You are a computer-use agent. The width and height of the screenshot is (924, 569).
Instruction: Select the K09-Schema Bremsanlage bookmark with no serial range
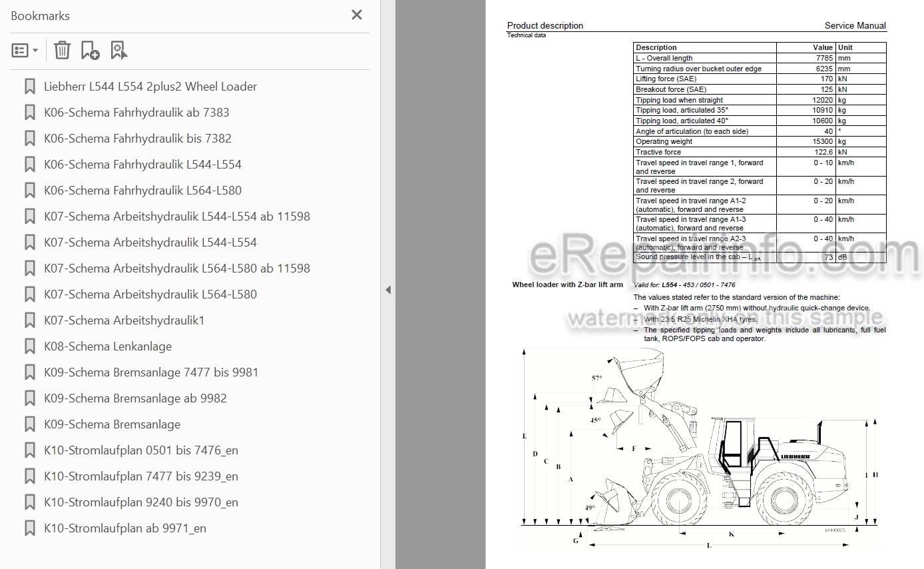point(112,424)
